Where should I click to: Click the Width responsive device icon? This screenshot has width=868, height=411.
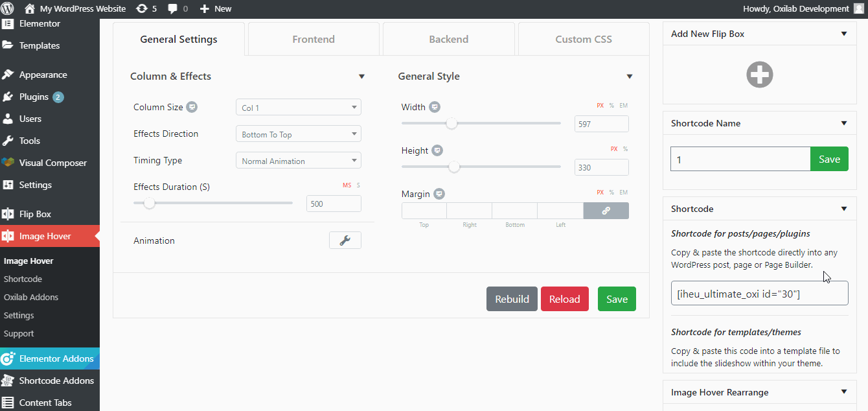tap(435, 107)
